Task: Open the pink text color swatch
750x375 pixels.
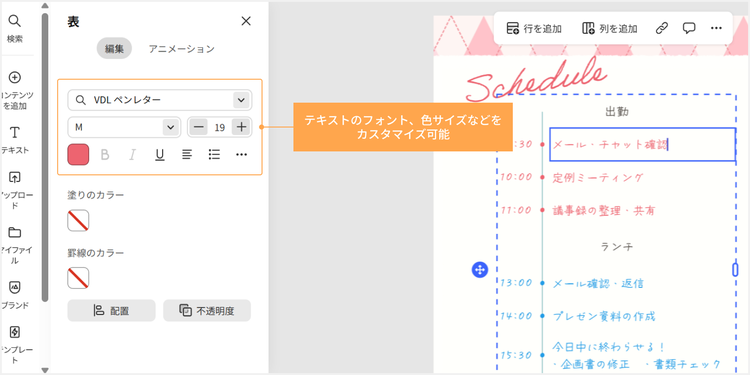Action: pos(78,154)
